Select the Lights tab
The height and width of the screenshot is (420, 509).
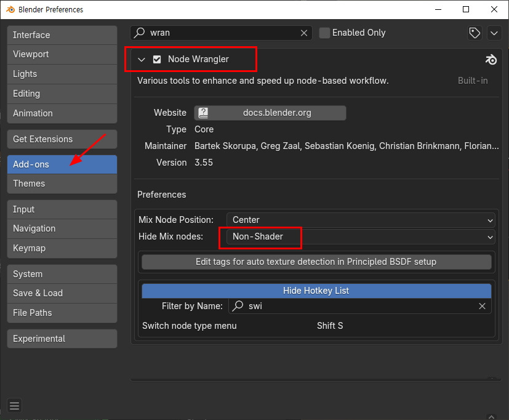point(62,74)
